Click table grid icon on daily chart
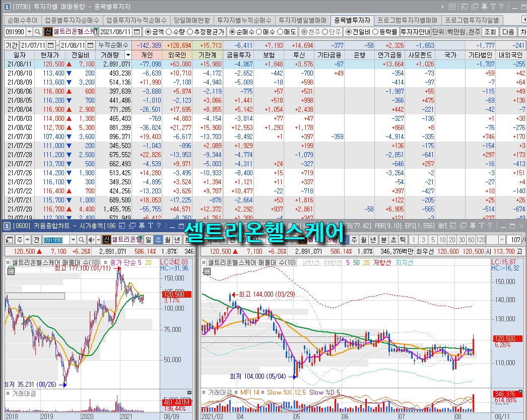The height and width of the screenshot is (420, 527). [x=207, y=271]
